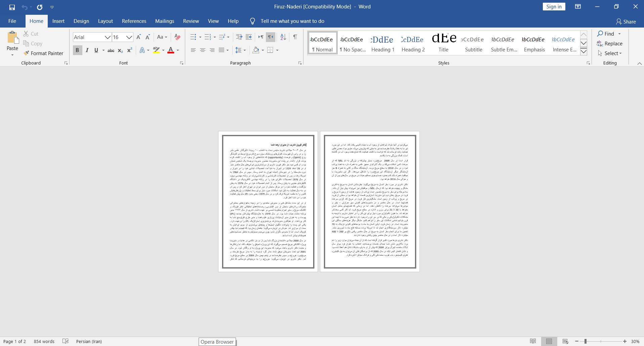Switch to the Review tab
Viewport: 644px width, 346px height.
191,21
